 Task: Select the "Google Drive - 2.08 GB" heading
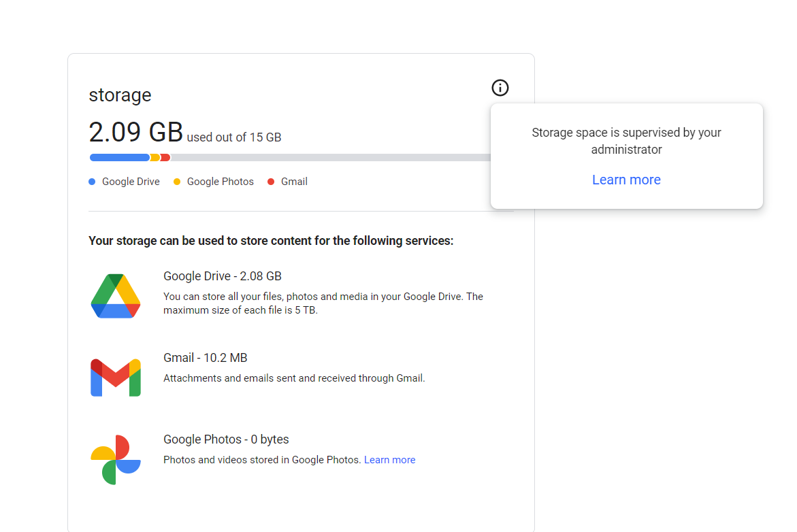click(223, 276)
